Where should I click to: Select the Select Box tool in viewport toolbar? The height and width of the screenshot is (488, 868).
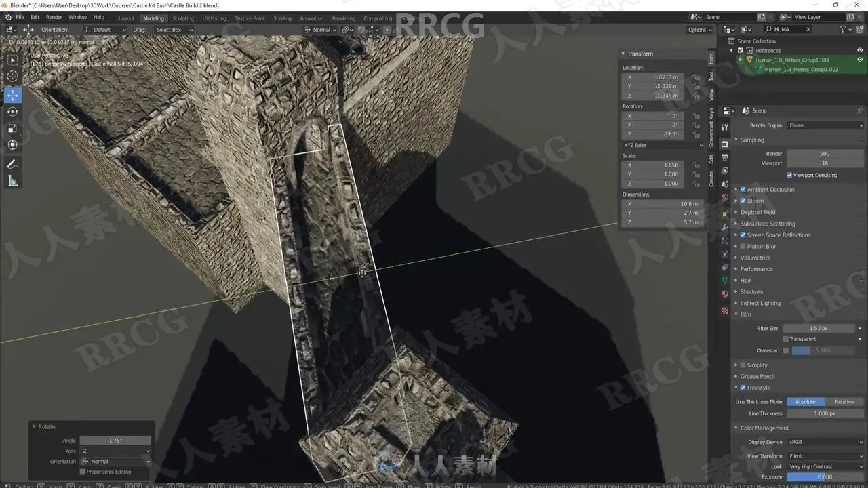[x=13, y=60]
